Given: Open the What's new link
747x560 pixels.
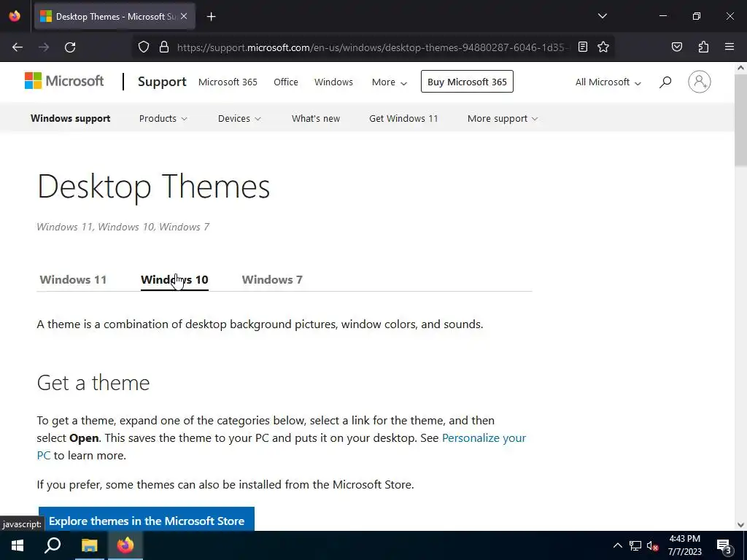Looking at the screenshot, I should pos(316,119).
